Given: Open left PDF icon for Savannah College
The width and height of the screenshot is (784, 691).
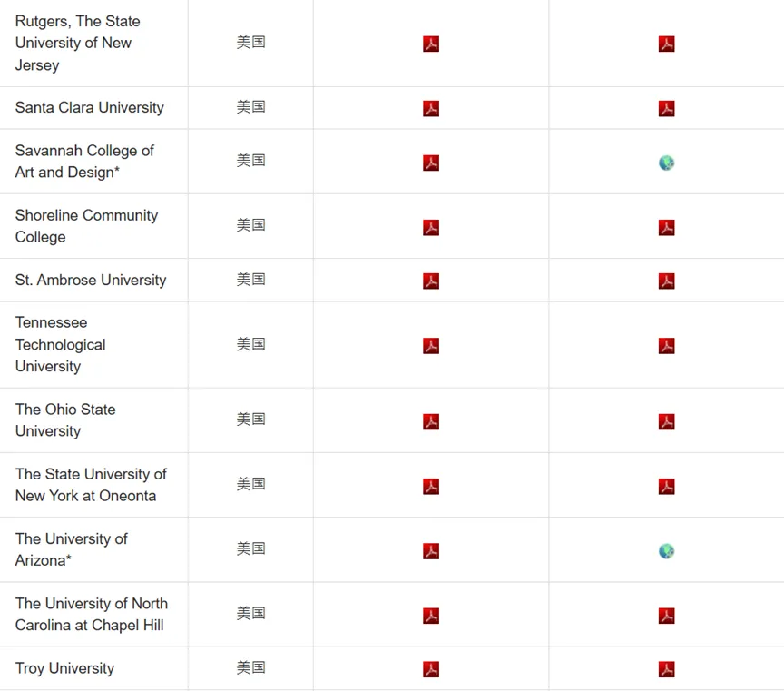Looking at the screenshot, I should 431,163.
